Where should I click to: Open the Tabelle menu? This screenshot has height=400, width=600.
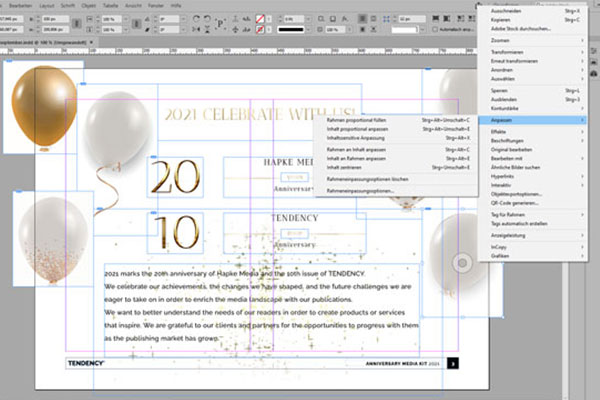click(110, 6)
